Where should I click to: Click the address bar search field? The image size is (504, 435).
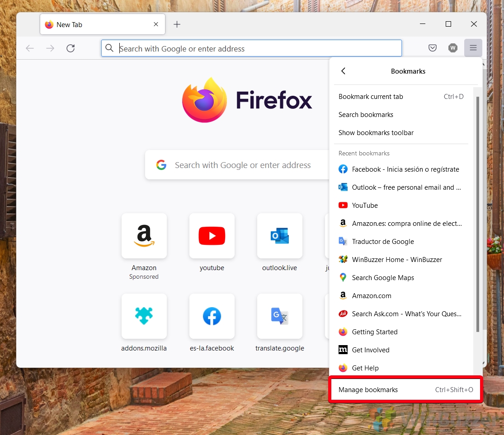[251, 48]
